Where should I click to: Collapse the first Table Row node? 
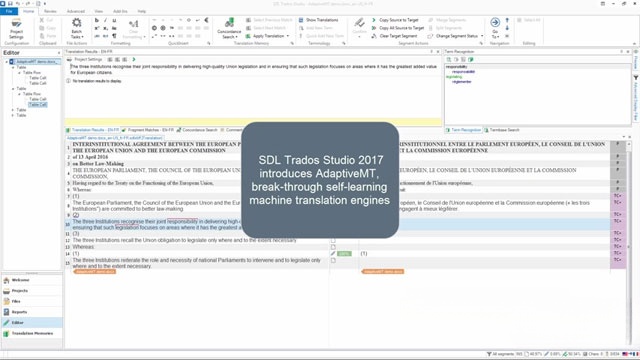19,73
